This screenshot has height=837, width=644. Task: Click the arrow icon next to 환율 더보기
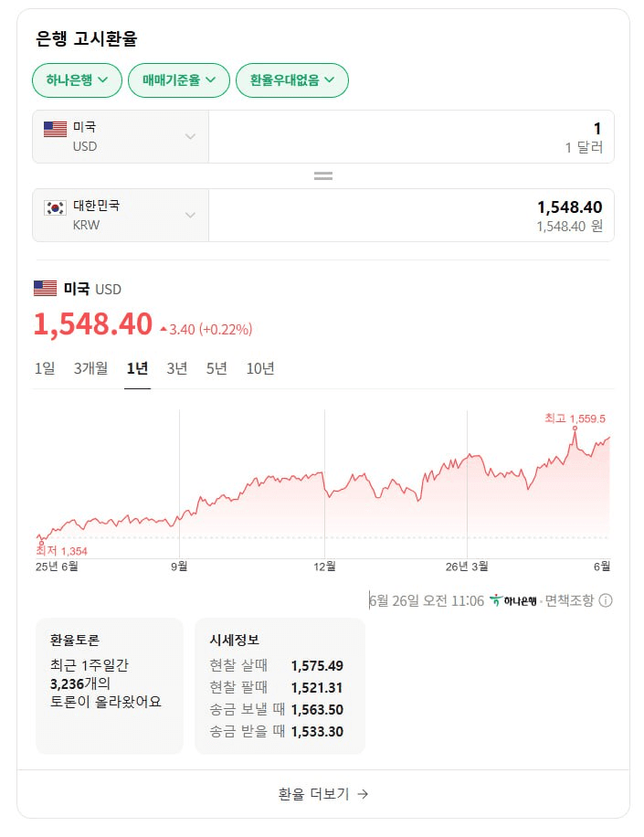[363, 794]
